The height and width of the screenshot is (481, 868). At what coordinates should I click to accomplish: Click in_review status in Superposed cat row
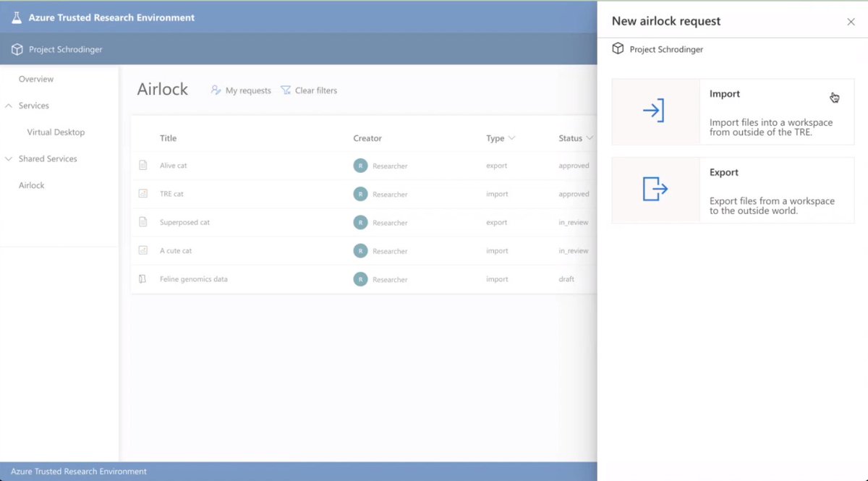[x=574, y=222]
